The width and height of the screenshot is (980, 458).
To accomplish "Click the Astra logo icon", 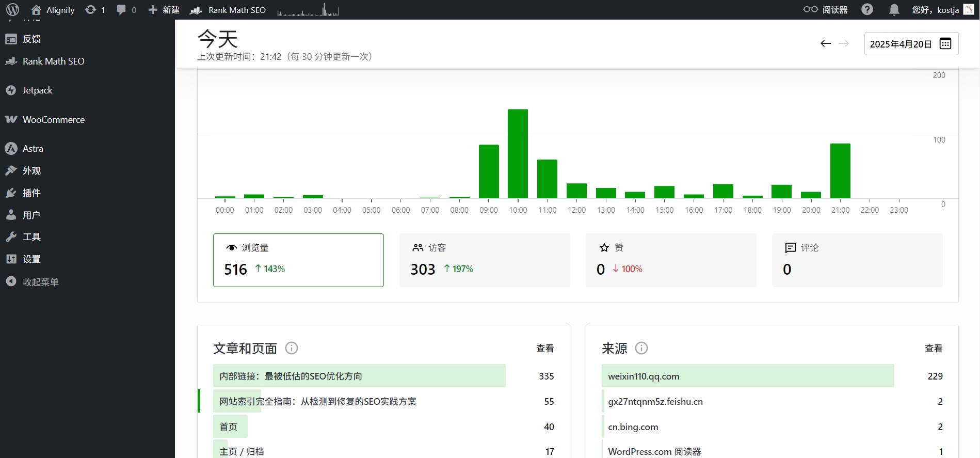I will click(11, 148).
